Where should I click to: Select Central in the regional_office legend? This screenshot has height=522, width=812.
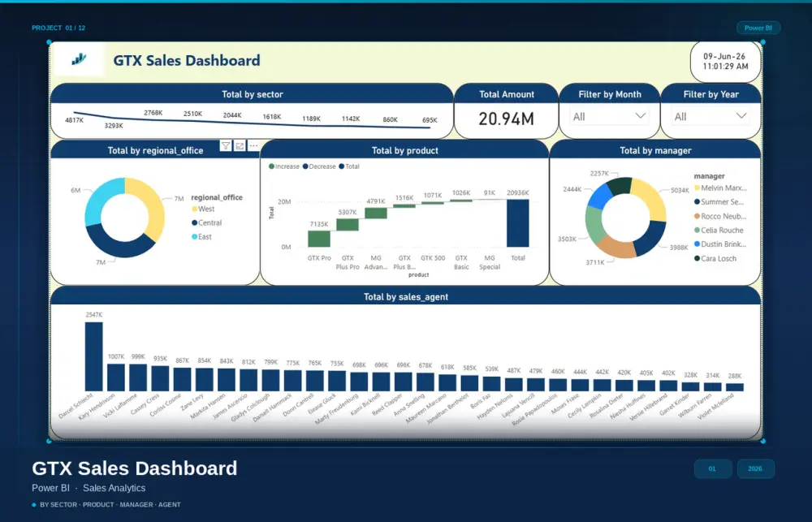pyautogui.click(x=206, y=222)
